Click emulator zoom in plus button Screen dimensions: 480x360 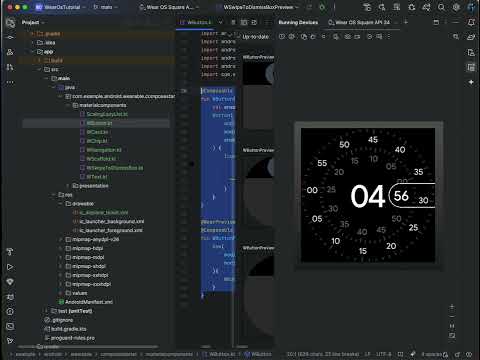pyautogui.click(x=452, y=306)
